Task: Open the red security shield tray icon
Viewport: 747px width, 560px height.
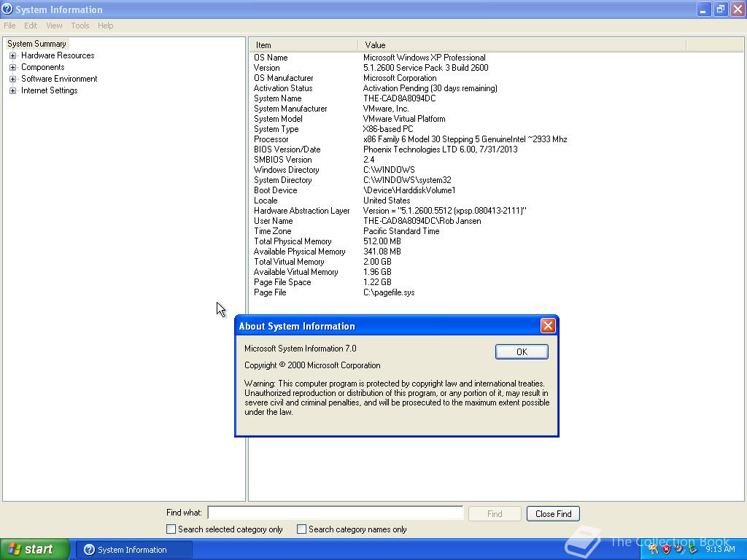Action: [667, 549]
